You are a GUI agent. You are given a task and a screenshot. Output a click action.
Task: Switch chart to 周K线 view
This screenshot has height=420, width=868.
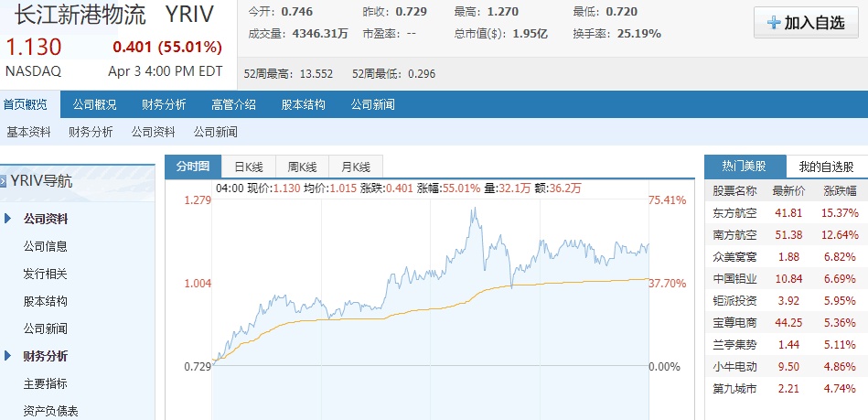(302, 167)
